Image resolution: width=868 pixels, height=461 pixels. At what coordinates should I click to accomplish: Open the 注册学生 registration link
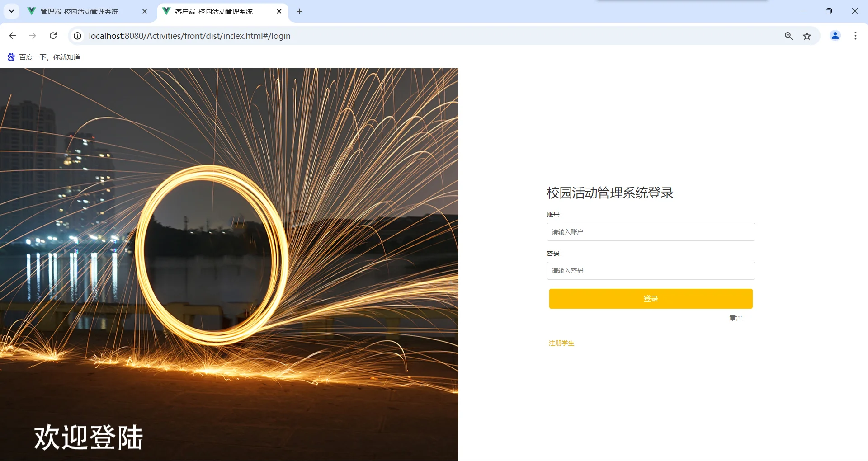pyautogui.click(x=561, y=343)
